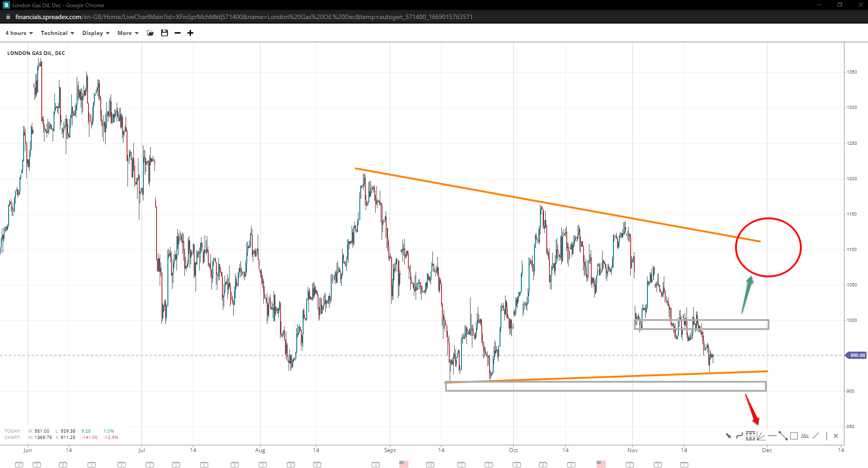
Task: Click the London Gas Oil, Dec chart title
Action: pos(36,53)
